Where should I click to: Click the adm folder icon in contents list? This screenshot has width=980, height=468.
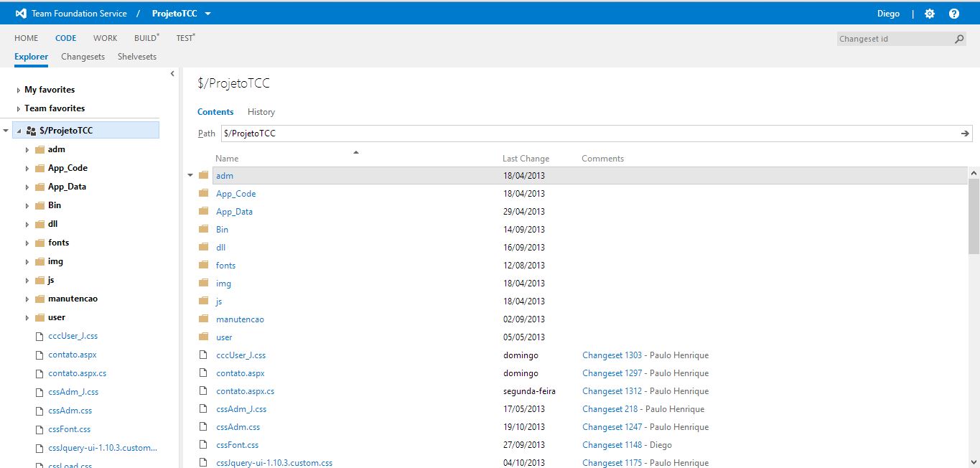click(x=204, y=175)
